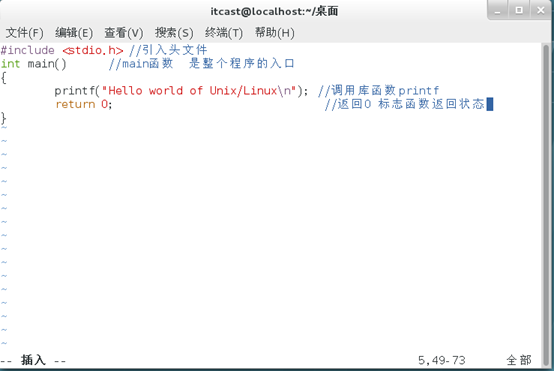This screenshot has width=554, height=371.
Task: Open the 搜索(S) menu
Action: (x=174, y=33)
